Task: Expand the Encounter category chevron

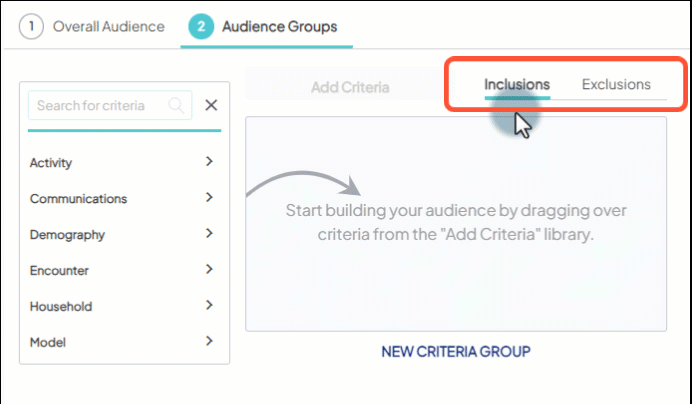Action: click(210, 269)
